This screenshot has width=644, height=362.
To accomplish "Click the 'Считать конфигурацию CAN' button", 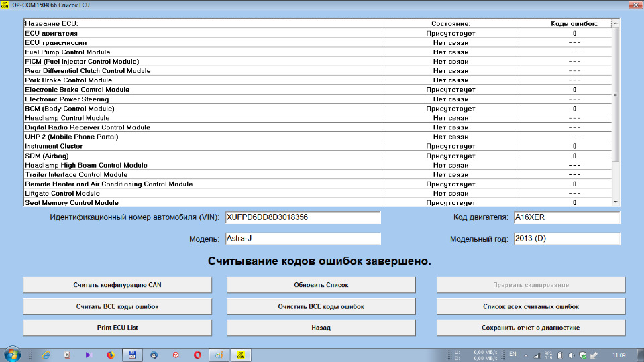I will (117, 285).
